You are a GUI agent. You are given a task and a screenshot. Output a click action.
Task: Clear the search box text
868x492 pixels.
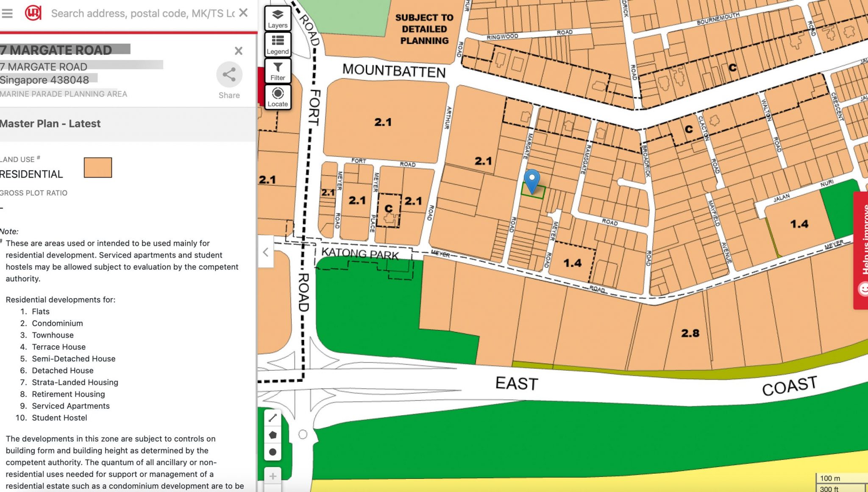(243, 13)
